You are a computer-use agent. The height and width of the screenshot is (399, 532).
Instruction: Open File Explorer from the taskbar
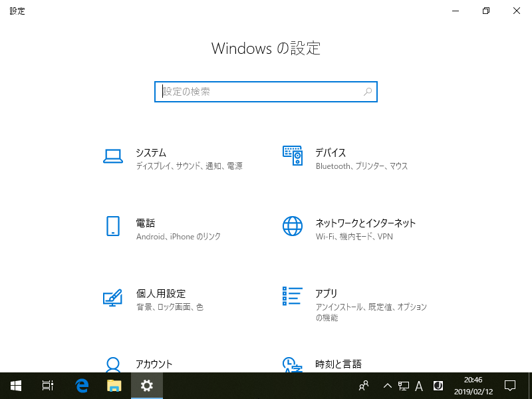pos(113,386)
